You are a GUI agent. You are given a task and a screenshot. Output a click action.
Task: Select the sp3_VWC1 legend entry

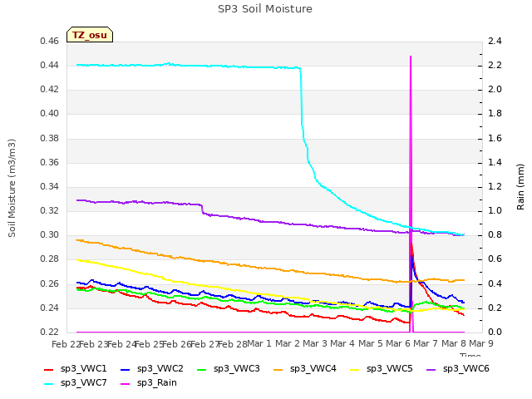click(76, 368)
